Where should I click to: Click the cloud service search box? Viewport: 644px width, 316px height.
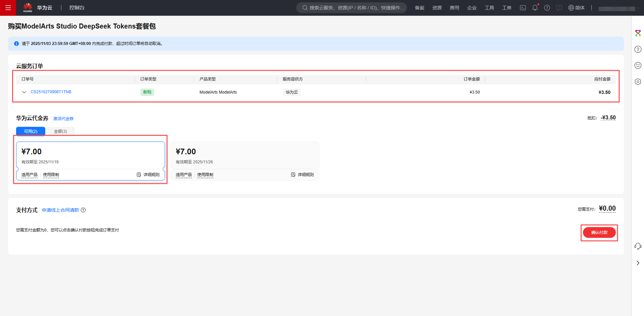pyautogui.click(x=352, y=8)
